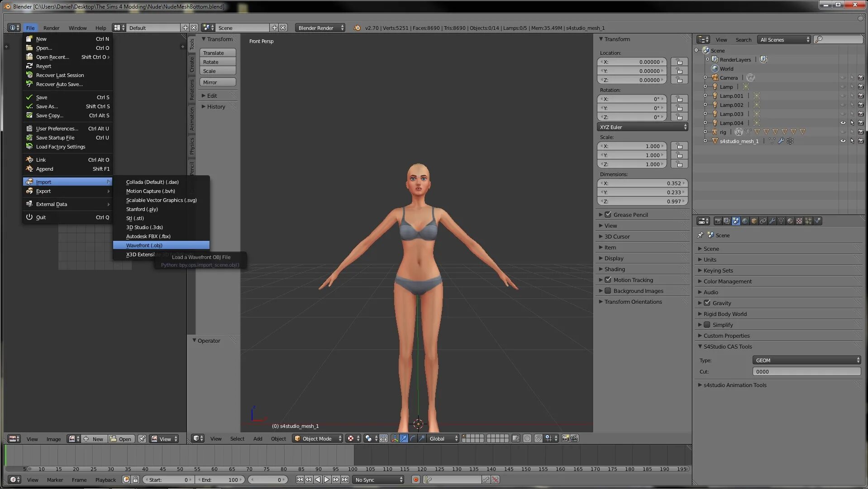Jump to the first frame
Image resolution: width=868 pixels, height=489 pixels.
[x=300, y=479]
